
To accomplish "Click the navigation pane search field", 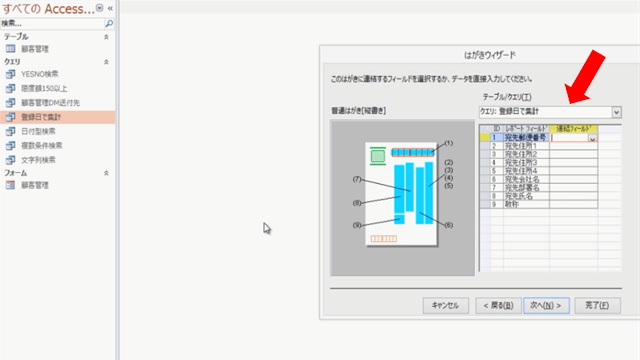I will click(52, 24).
